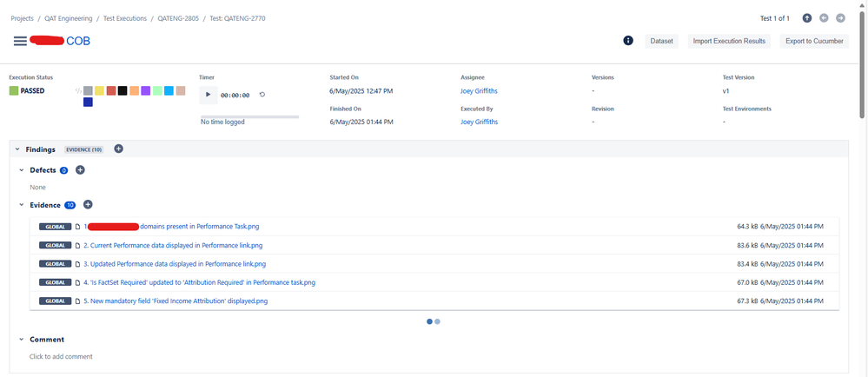Select the black status swatch

pyautogui.click(x=123, y=90)
